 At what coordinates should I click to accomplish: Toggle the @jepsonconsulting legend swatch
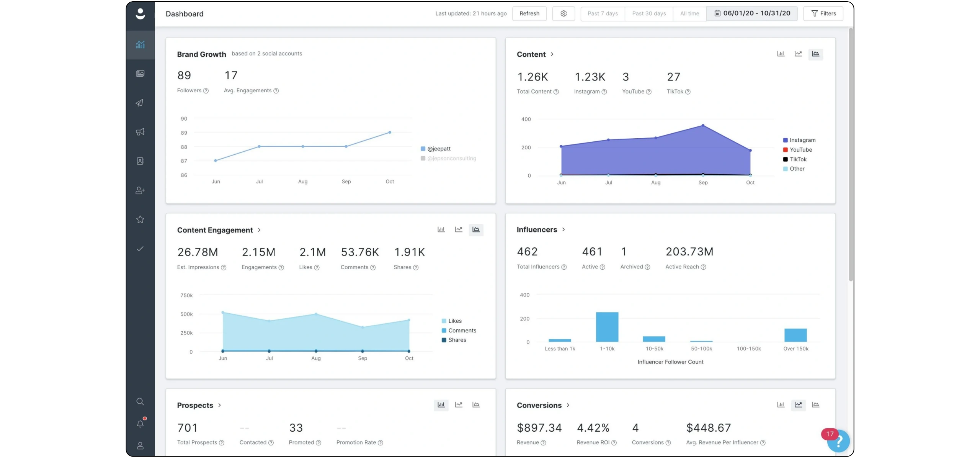click(x=423, y=158)
